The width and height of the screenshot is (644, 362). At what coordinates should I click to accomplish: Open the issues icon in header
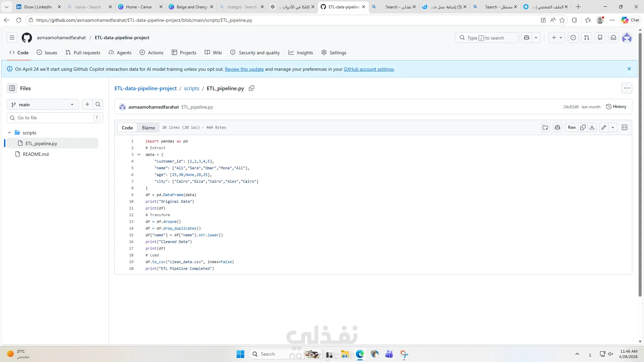pyautogui.click(x=573, y=38)
